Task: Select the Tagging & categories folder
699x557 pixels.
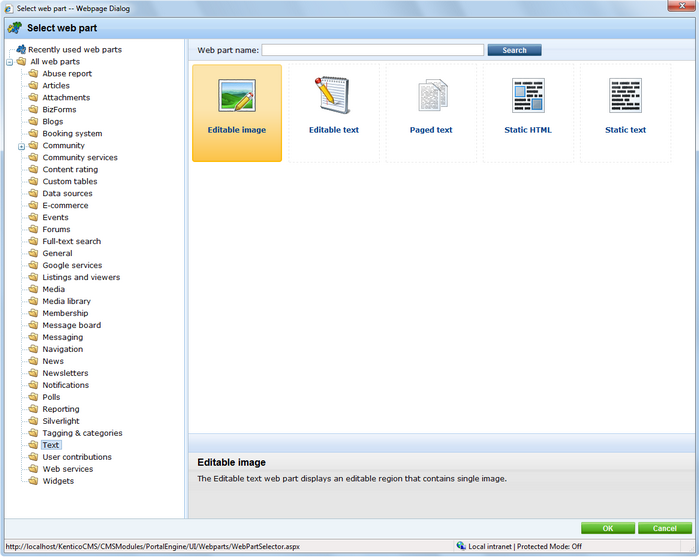Action: [x=82, y=434]
